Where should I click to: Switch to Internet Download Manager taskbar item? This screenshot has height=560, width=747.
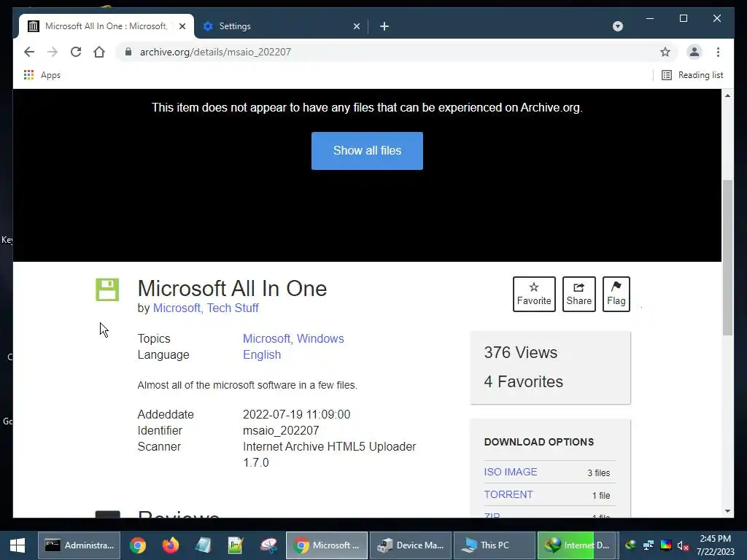(x=578, y=545)
